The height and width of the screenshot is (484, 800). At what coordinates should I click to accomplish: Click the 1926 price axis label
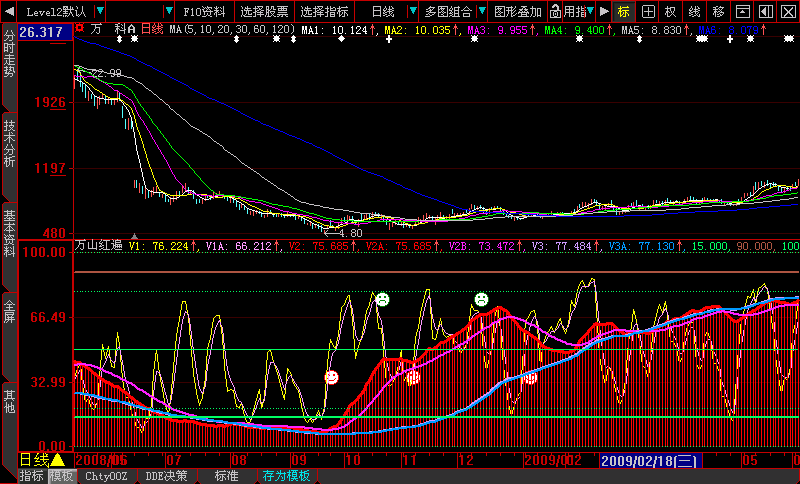(x=50, y=102)
